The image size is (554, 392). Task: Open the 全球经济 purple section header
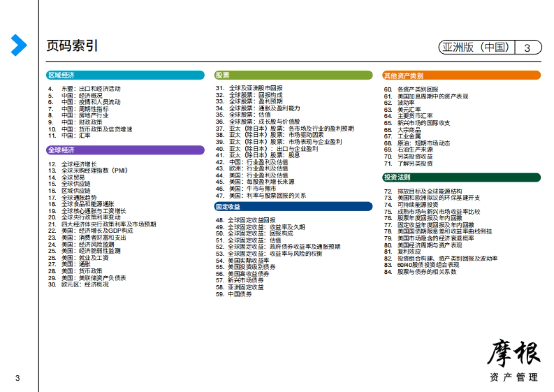(x=125, y=150)
